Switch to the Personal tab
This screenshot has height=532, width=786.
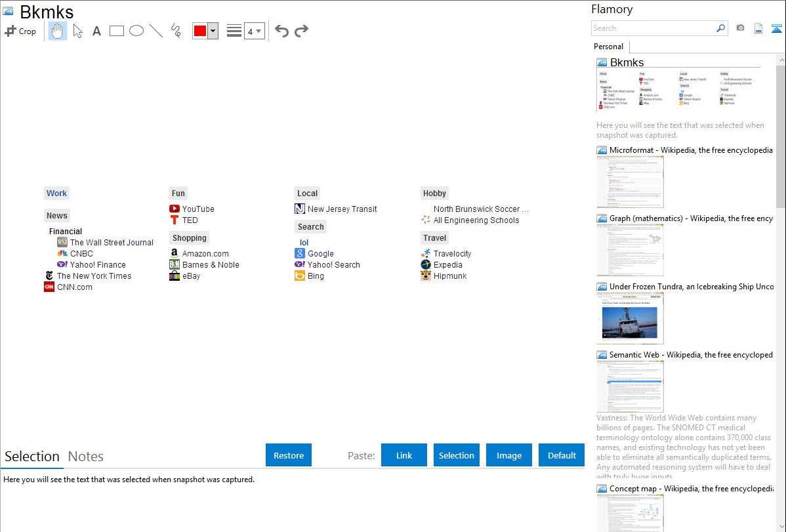coord(609,47)
